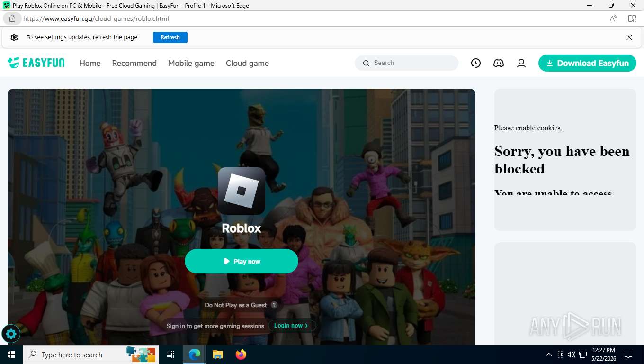Click the Play now button
The width and height of the screenshot is (644, 364).
241,261
